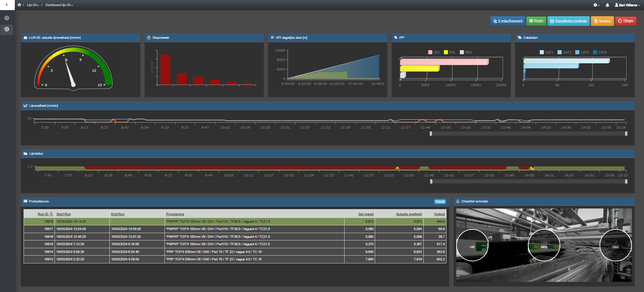Click the SEC circle in Checklist reminder
This screenshot has height=292, width=644.
point(615,245)
